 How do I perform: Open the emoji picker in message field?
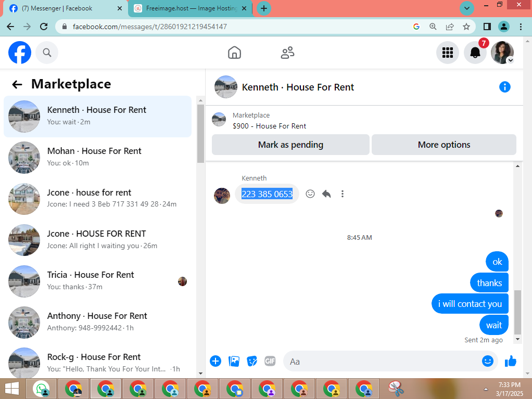(488, 361)
